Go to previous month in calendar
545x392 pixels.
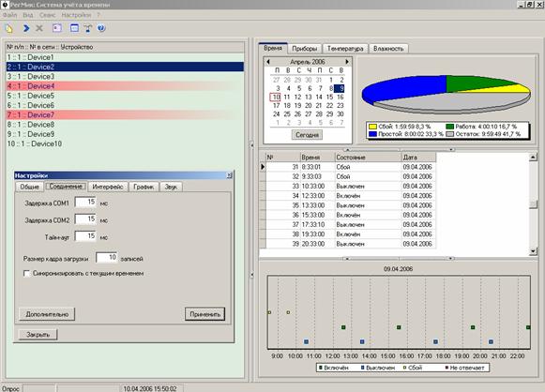[268, 62]
